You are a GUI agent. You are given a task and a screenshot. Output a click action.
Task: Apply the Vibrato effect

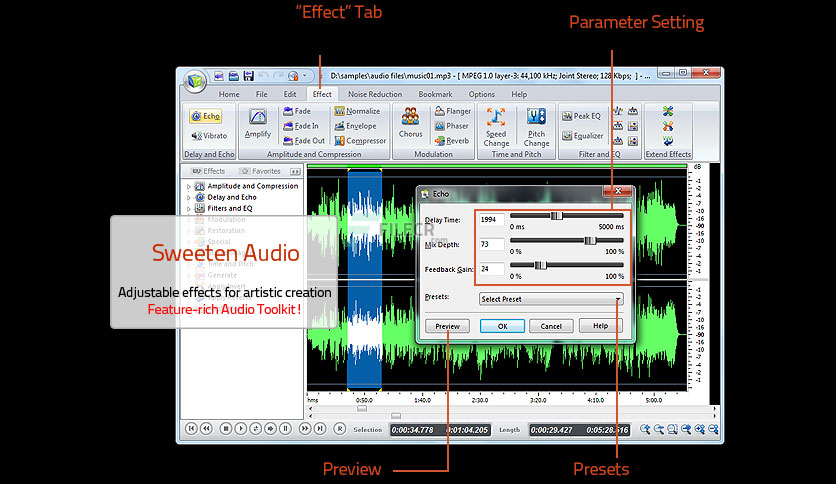click(209, 136)
